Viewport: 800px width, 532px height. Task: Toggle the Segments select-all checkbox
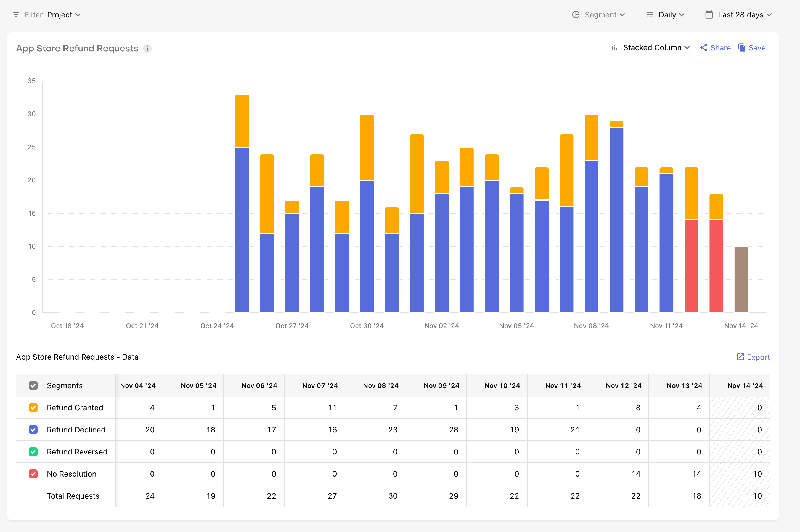coord(33,385)
